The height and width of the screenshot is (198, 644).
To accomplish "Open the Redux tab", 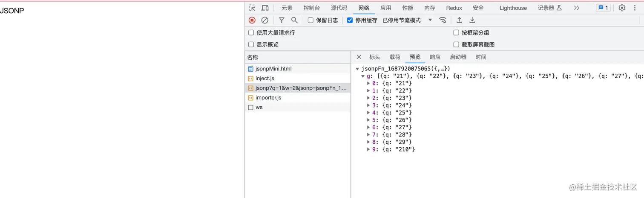I will click(x=454, y=8).
